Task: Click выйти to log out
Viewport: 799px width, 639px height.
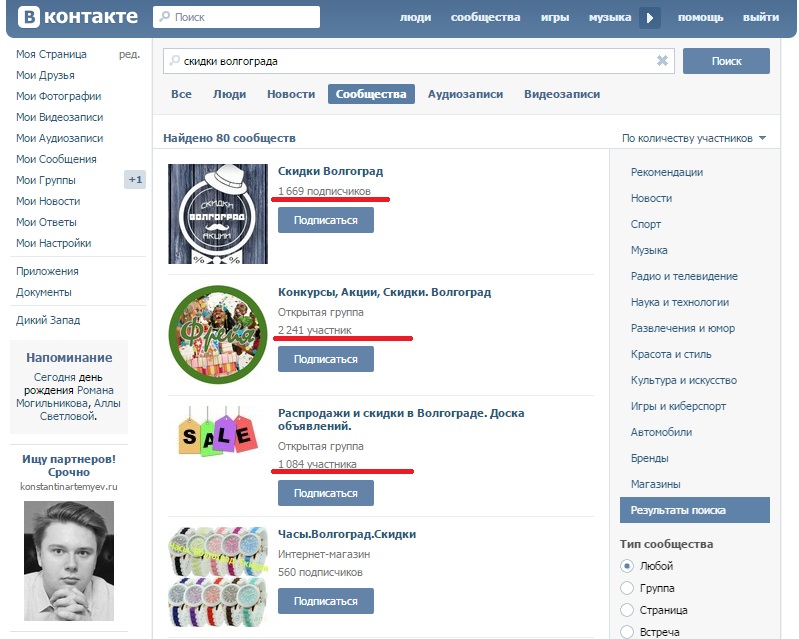Action: pyautogui.click(x=761, y=17)
